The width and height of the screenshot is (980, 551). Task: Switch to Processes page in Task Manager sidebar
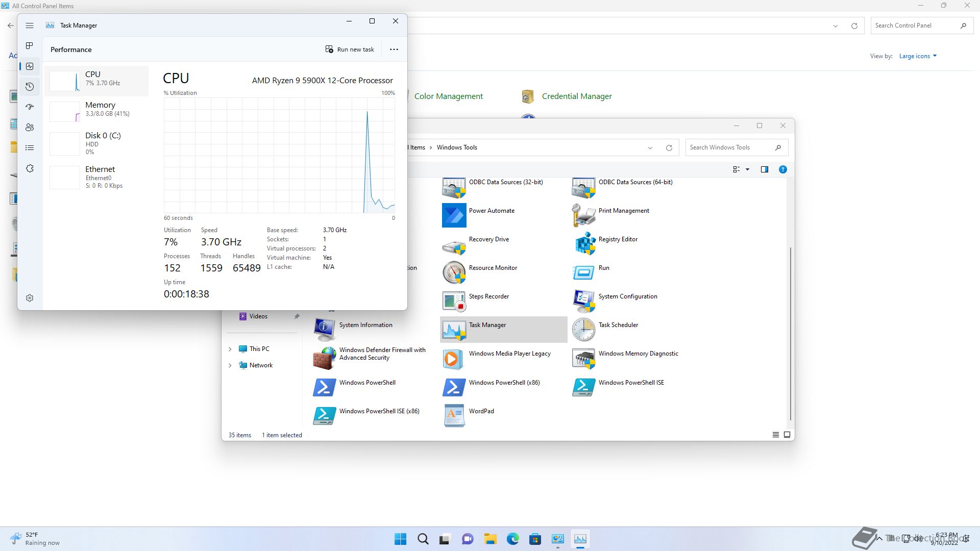(30, 46)
